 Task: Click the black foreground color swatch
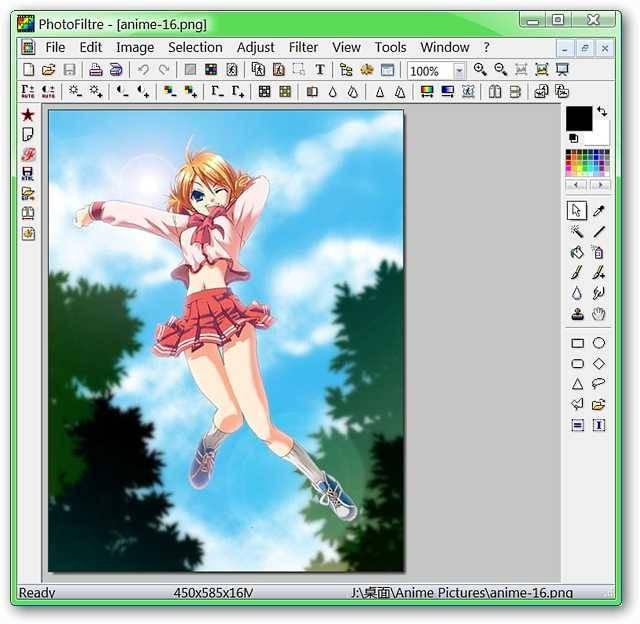(x=579, y=118)
